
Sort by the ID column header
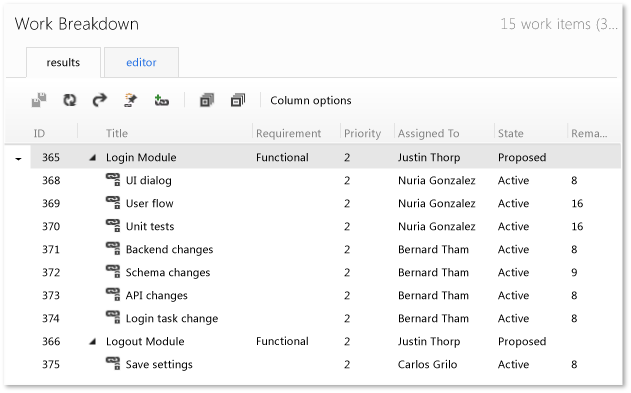coord(39,133)
